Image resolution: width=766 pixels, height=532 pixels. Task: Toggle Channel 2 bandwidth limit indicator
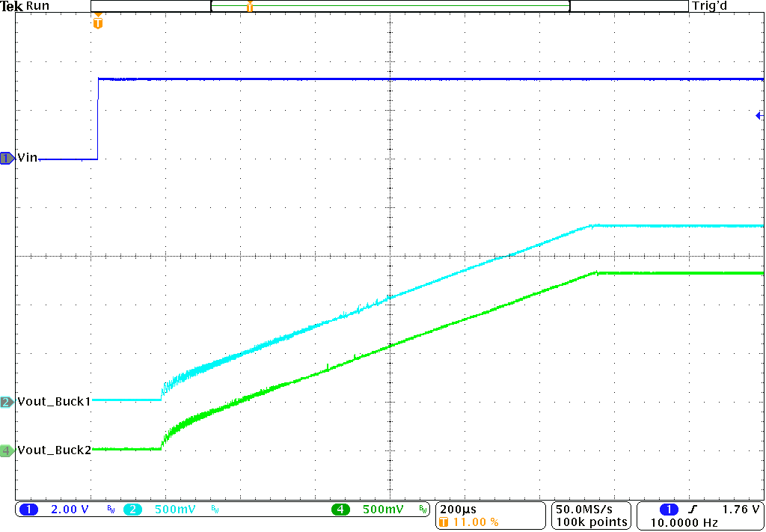pos(215,510)
